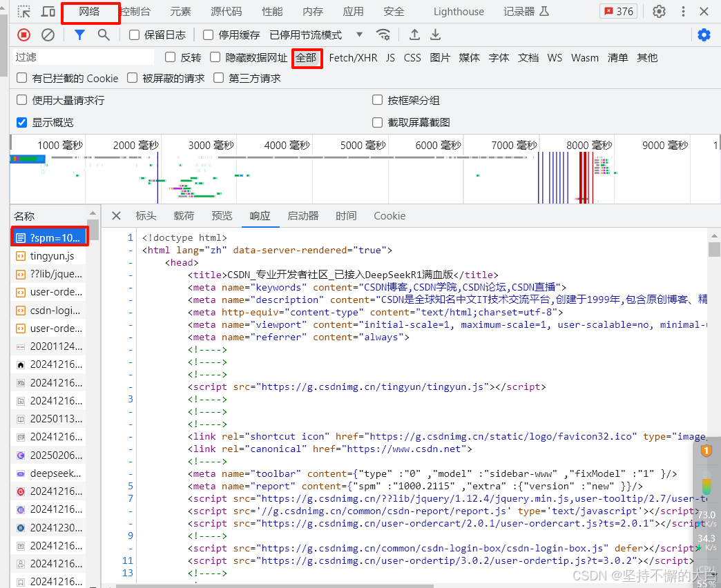Filter requests by JS type

tap(390, 58)
